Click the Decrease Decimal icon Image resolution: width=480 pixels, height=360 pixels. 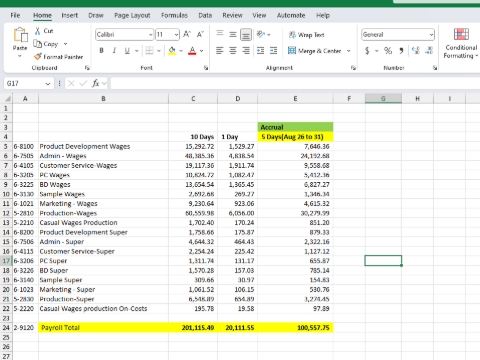pyautogui.click(x=429, y=51)
